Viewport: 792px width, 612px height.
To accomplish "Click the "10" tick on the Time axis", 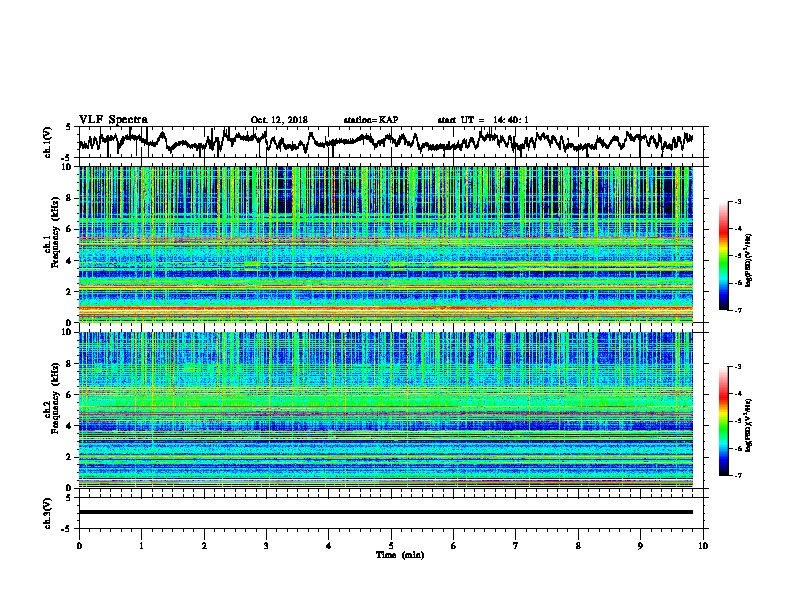I will pos(703,546).
